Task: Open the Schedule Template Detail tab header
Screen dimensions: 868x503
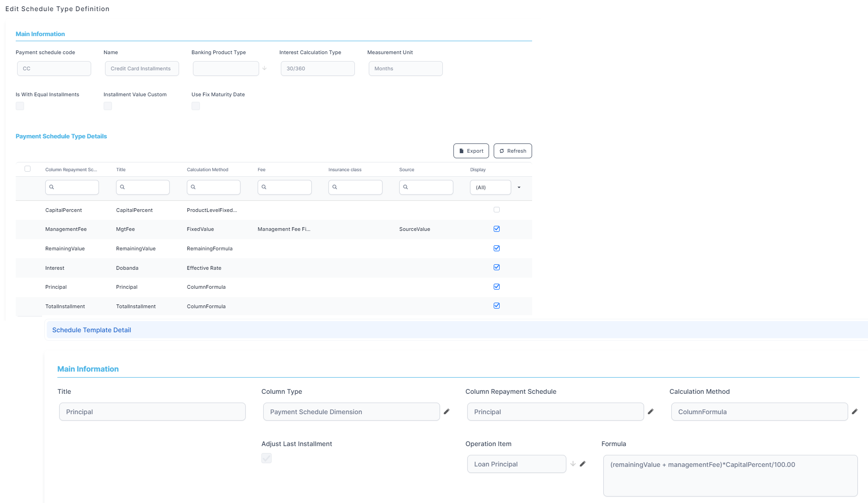Action: pos(92,330)
